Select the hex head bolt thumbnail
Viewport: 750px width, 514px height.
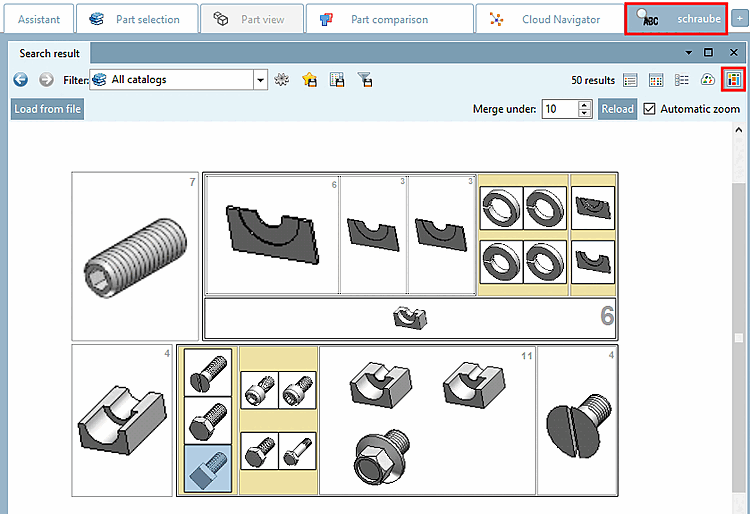(208, 421)
